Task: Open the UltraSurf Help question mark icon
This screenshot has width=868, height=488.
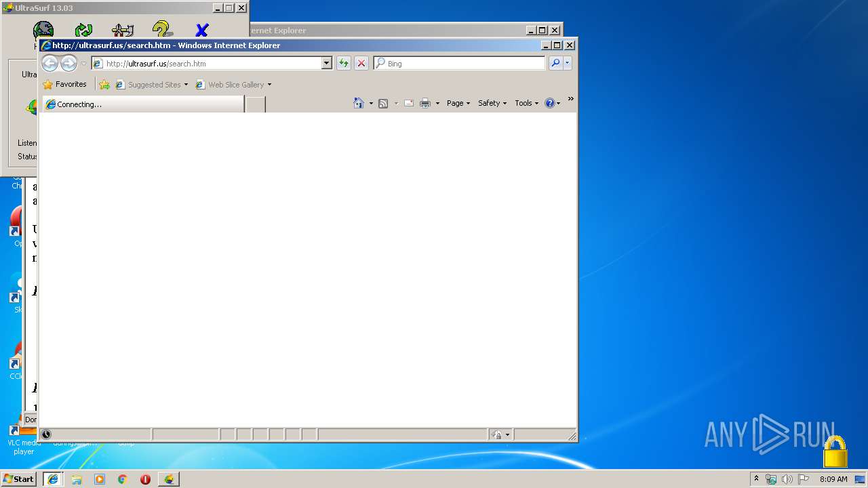Action: [162, 29]
